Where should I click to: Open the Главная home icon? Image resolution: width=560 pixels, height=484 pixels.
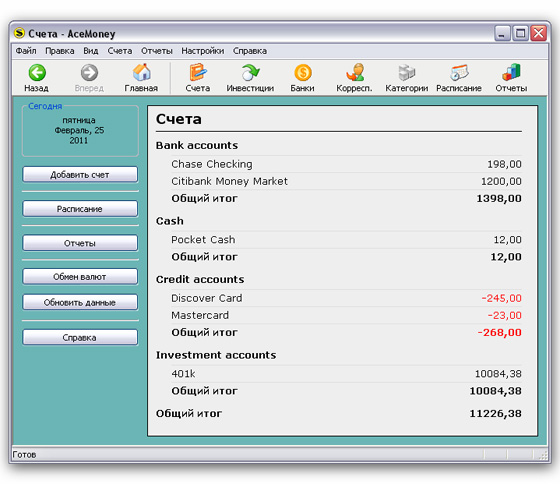click(141, 73)
